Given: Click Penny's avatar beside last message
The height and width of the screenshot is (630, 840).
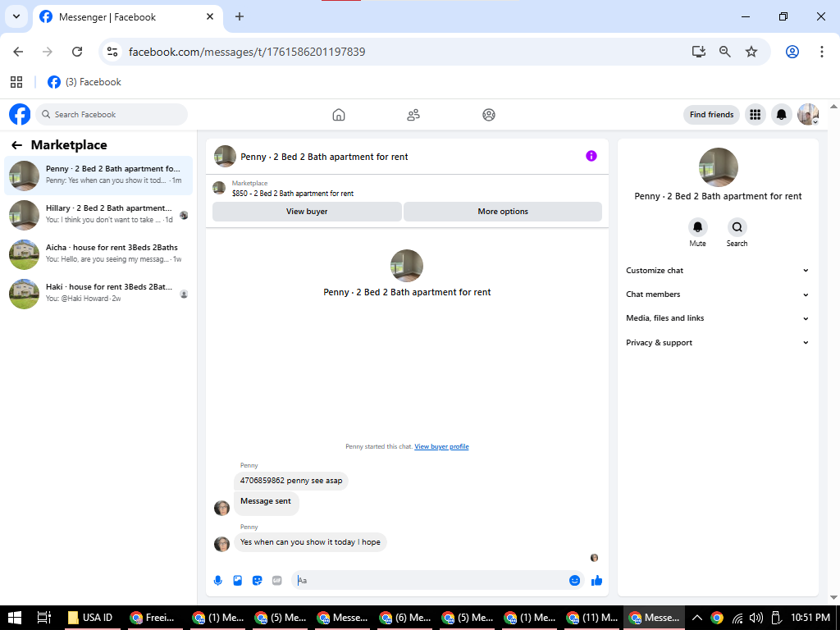Looking at the screenshot, I should [221, 544].
